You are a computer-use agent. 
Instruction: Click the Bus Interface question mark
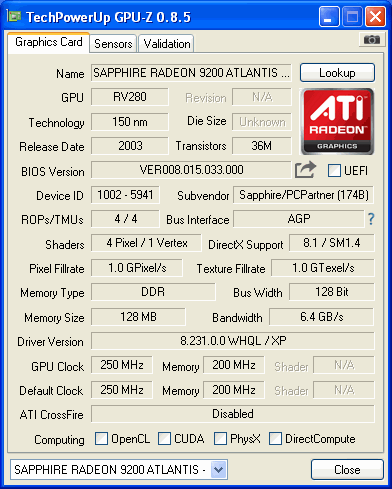(x=371, y=219)
